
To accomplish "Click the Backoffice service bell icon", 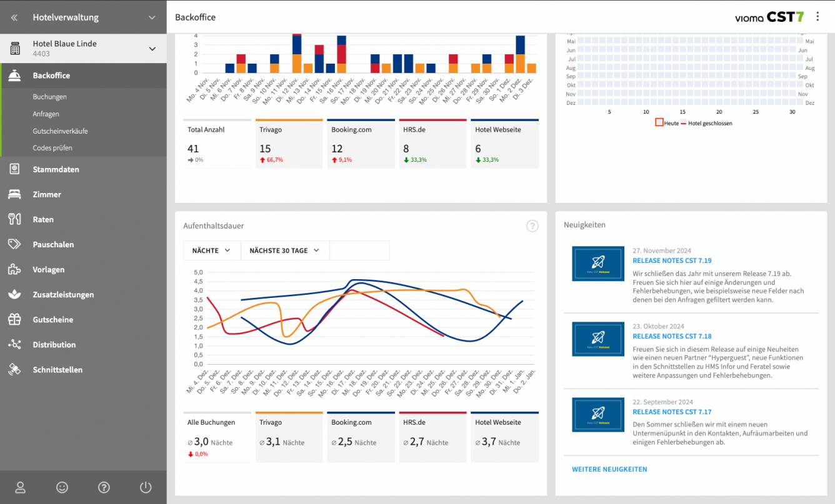I will (x=14, y=76).
